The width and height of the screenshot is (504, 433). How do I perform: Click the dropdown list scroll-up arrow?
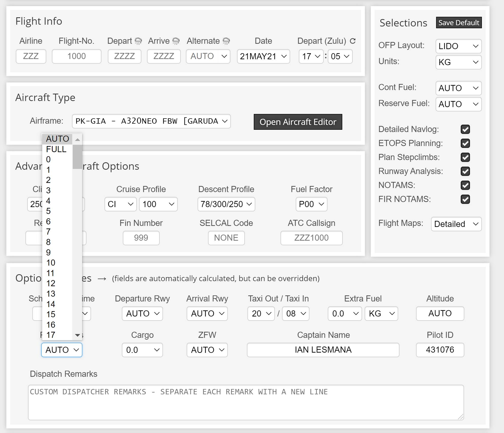pos(78,139)
